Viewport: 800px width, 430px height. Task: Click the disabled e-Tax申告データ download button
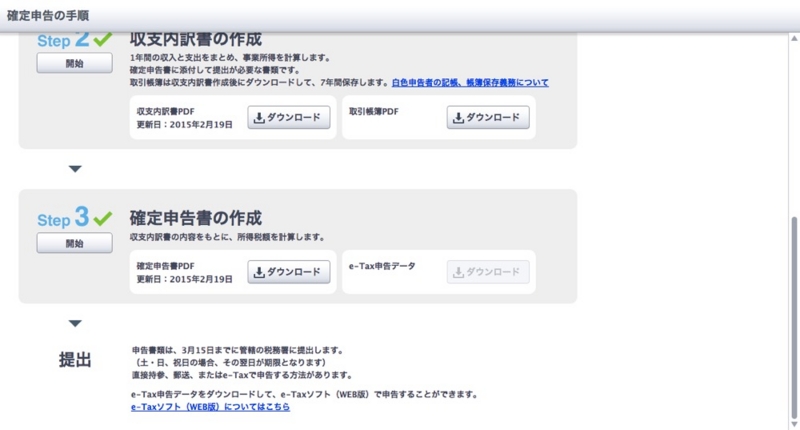(x=488, y=272)
